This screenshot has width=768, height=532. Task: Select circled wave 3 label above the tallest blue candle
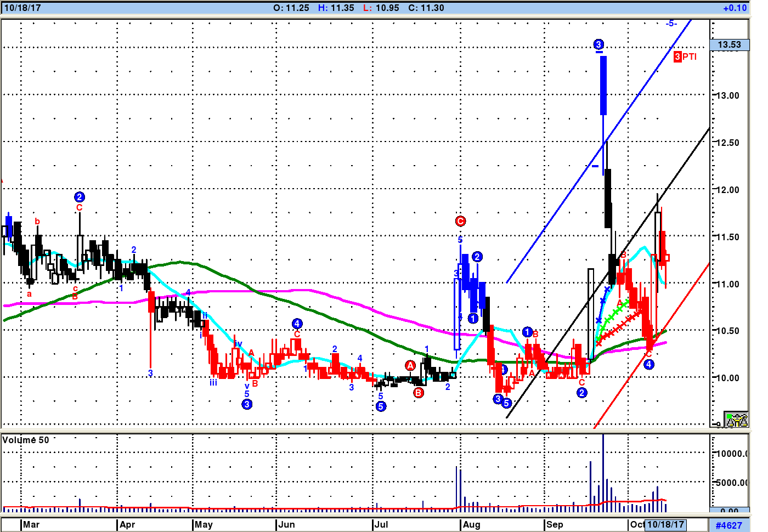pyautogui.click(x=598, y=44)
